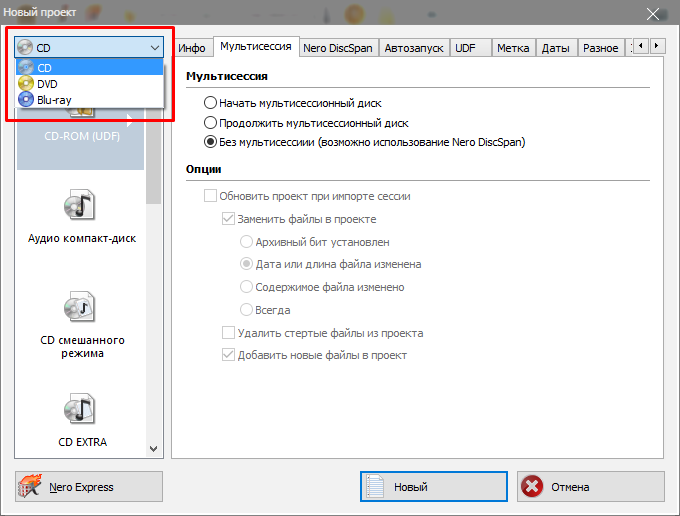This screenshot has width=680, height=516.
Task: Collapse the disc type combo box arrow
Action: (x=155, y=48)
